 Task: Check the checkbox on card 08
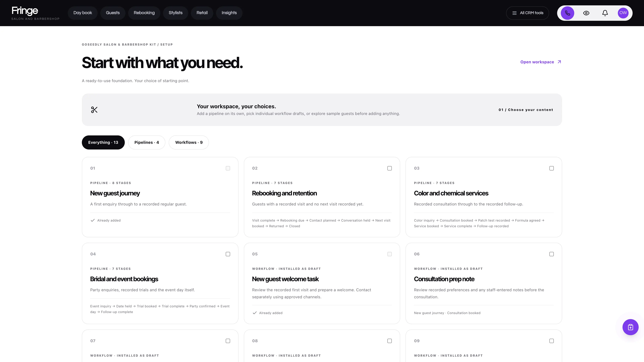[x=389, y=341]
